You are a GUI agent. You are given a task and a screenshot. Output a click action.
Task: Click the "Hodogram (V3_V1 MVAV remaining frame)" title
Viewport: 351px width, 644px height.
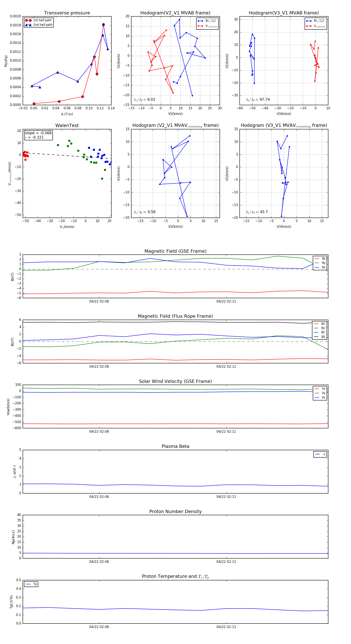(x=284, y=125)
